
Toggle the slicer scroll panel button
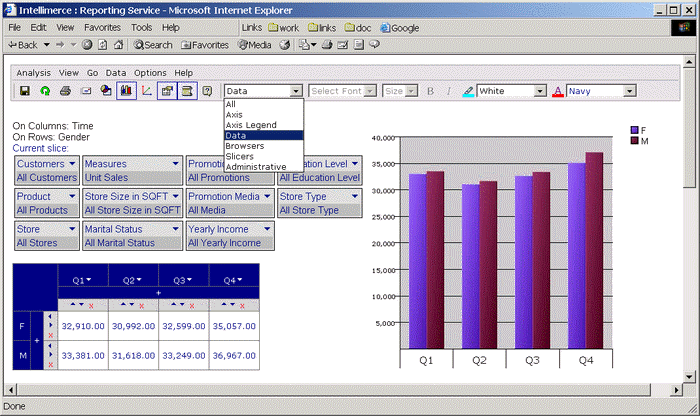[x=187, y=91]
